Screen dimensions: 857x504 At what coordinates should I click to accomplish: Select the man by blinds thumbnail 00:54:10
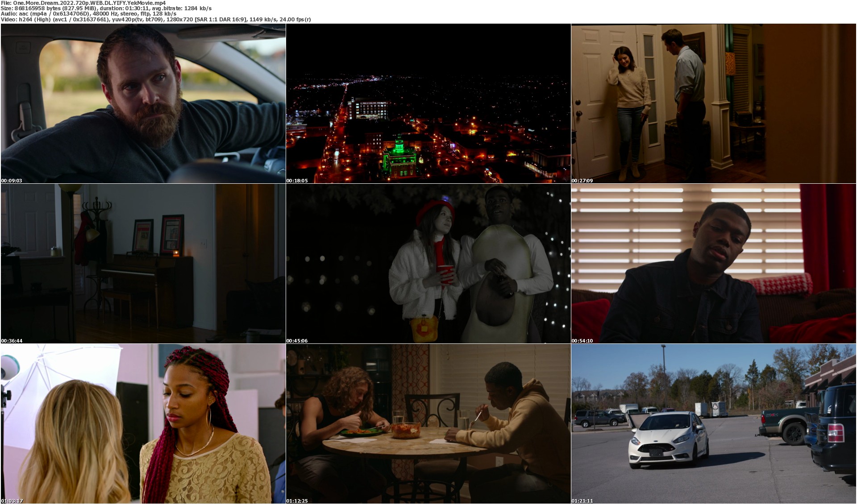(714, 264)
